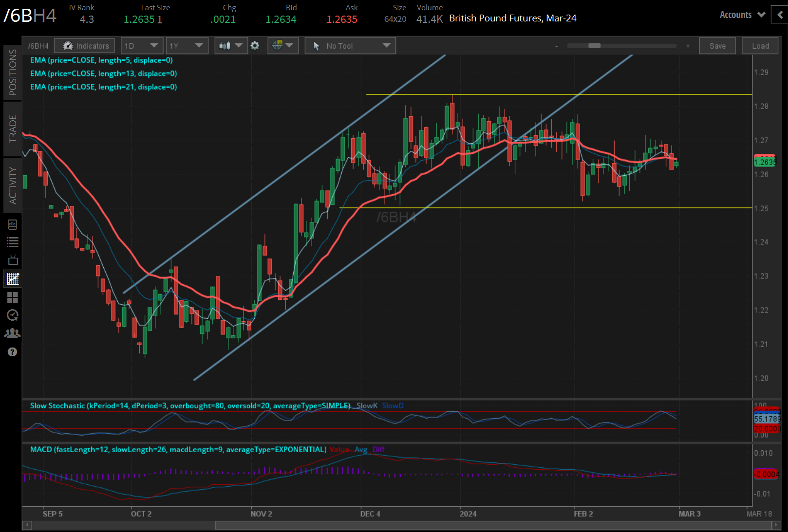Select the charts grid icon in sidebar
788x532 pixels.
tap(13, 279)
